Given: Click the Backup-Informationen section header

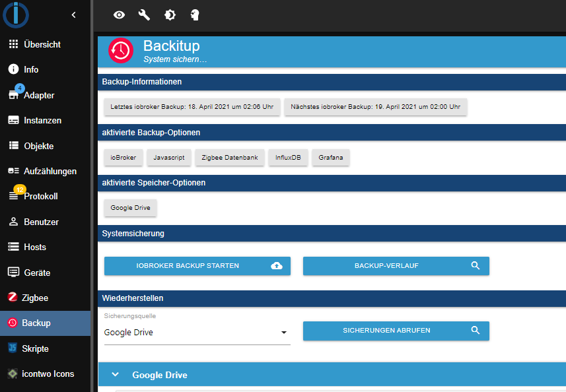Looking at the screenshot, I should [x=332, y=82].
